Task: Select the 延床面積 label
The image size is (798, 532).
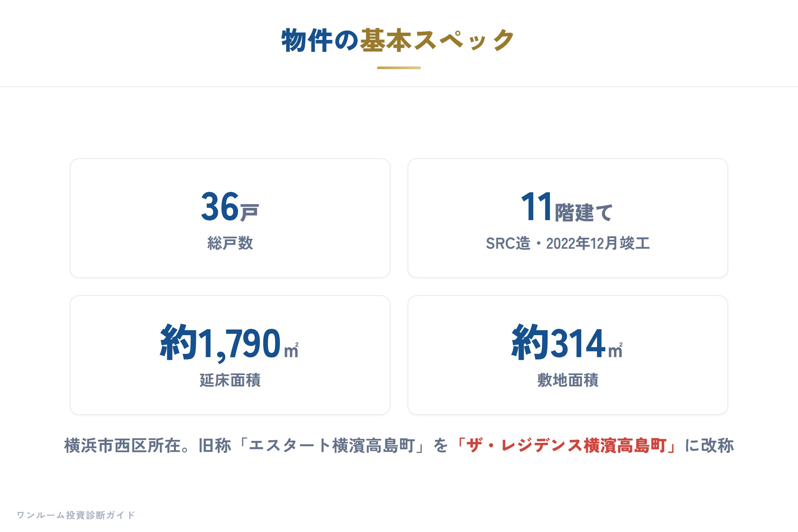Action: [230, 380]
